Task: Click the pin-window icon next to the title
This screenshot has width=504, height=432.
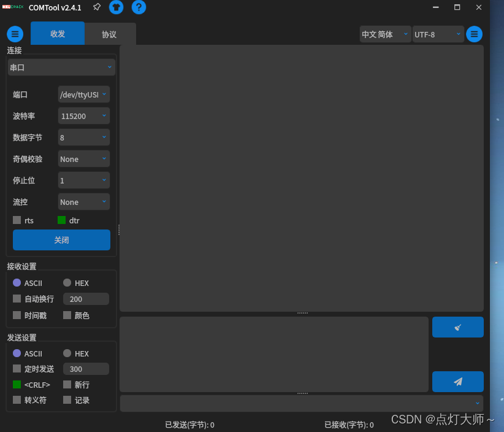Action: [x=96, y=7]
